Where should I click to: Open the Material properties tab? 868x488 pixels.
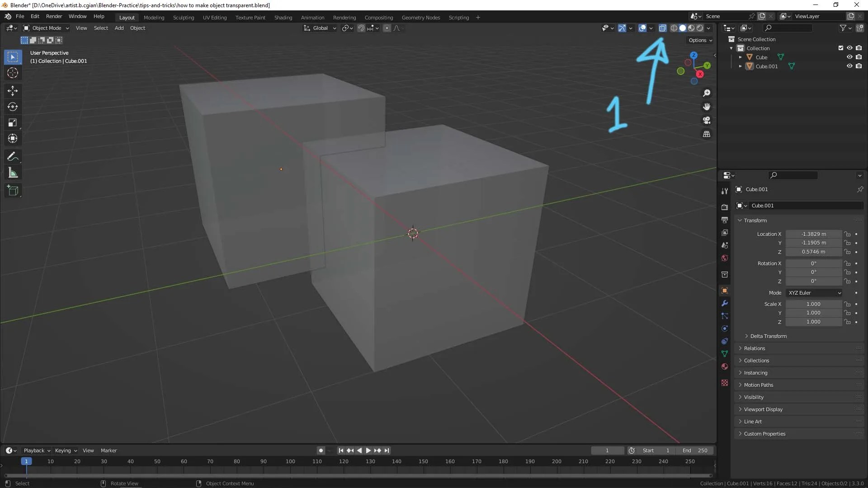725,367
